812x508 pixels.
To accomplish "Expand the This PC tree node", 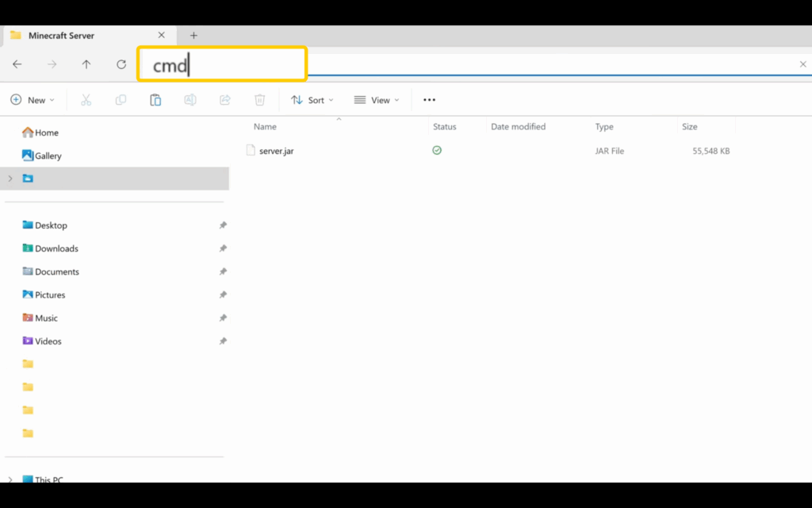I will pyautogui.click(x=10, y=479).
